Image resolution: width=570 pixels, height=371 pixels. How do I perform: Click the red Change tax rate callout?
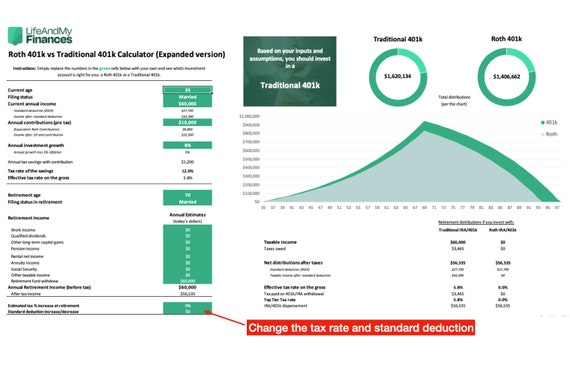(361, 328)
